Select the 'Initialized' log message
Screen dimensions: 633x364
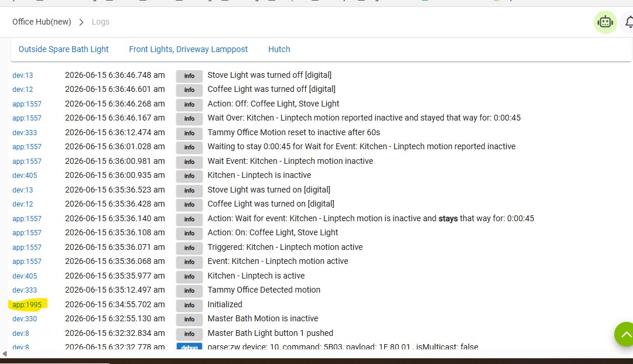click(x=225, y=304)
